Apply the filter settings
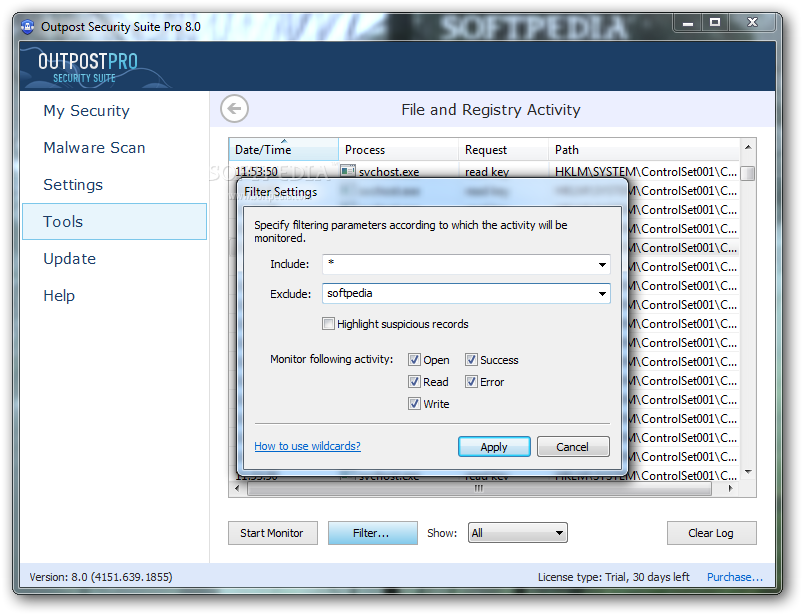The image size is (803, 615). 494,447
